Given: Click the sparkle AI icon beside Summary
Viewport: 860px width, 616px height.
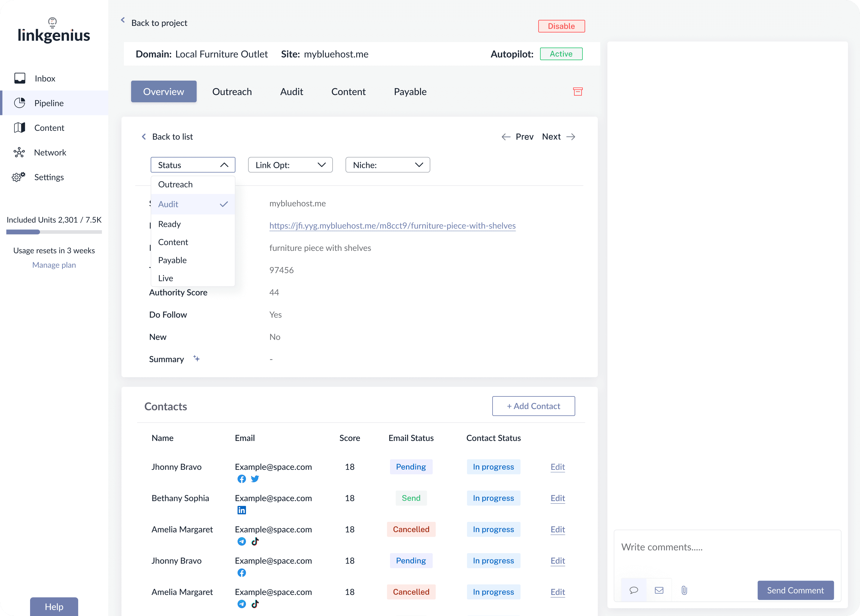Looking at the screenshot, I should tap(196, 359).
